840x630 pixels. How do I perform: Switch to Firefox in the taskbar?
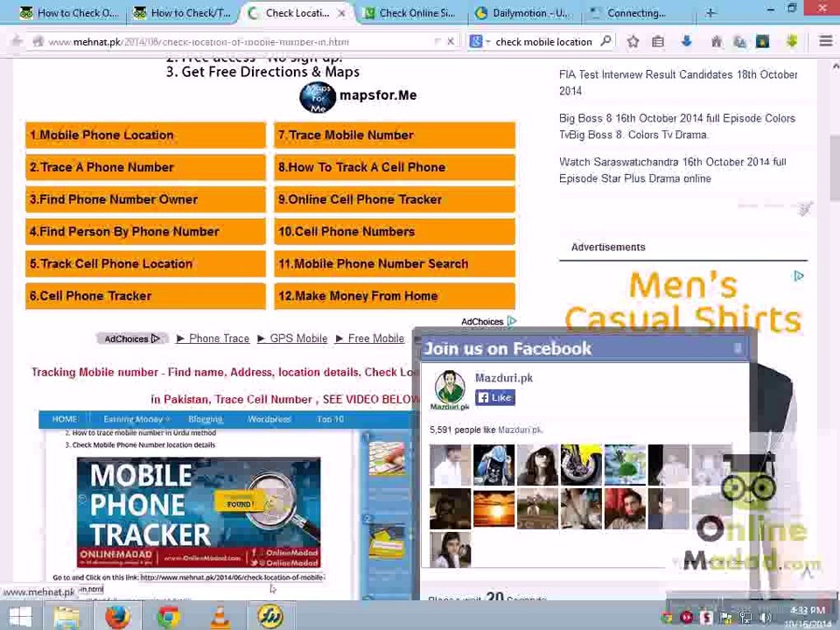point(117,616)
